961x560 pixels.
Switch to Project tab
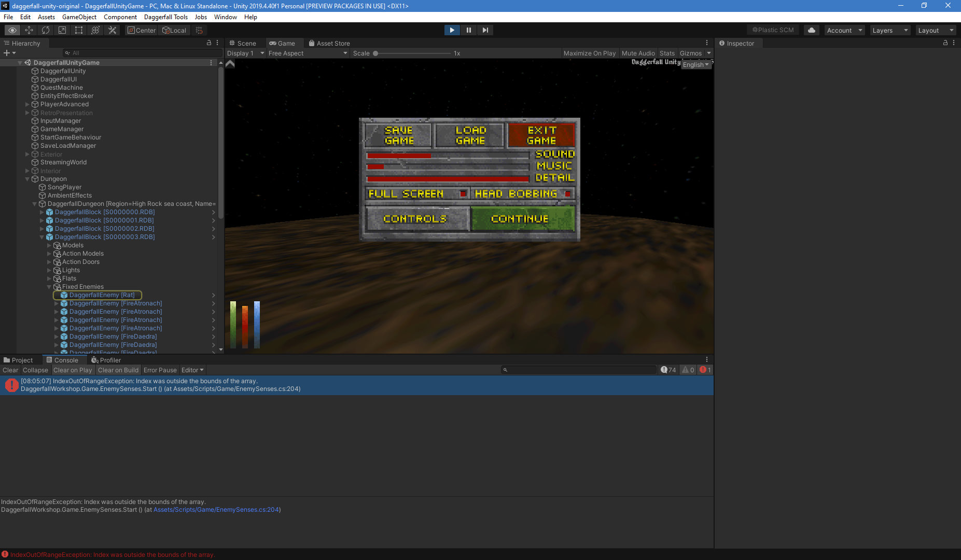click(18, 360)
